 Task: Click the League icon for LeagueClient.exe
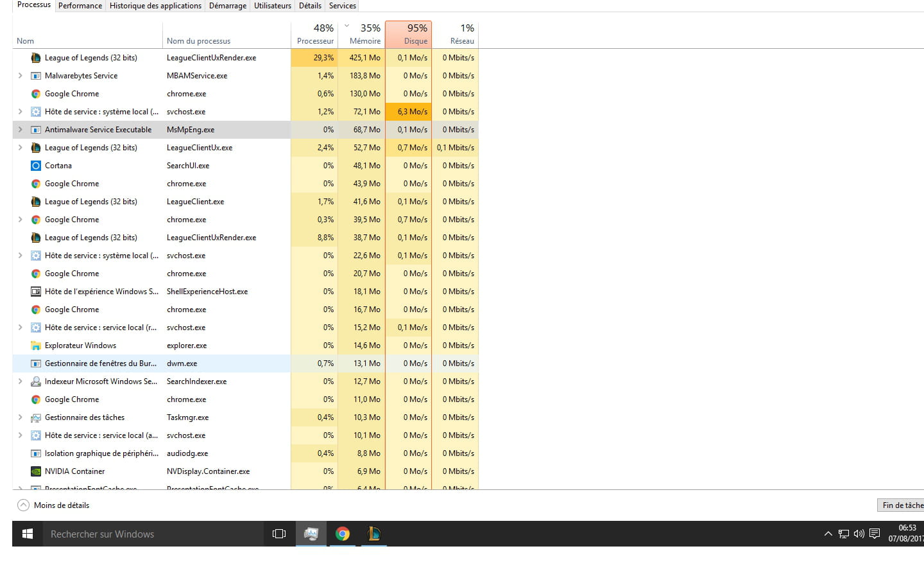click(x=36, y=202)
